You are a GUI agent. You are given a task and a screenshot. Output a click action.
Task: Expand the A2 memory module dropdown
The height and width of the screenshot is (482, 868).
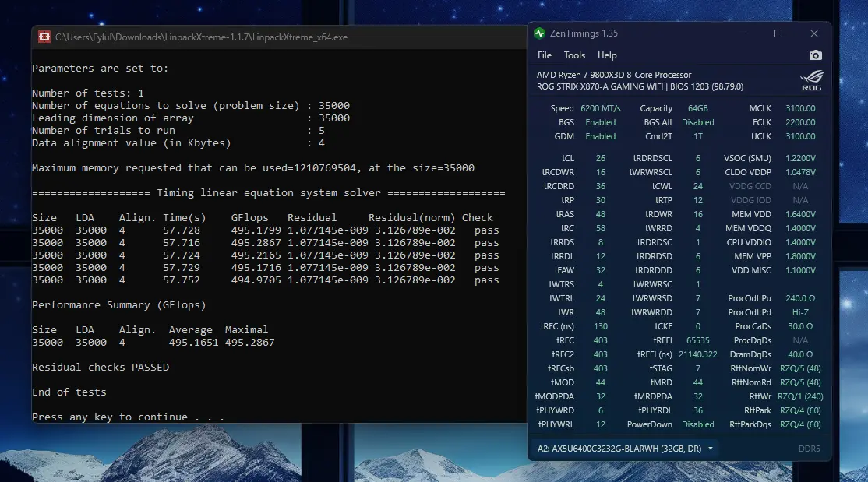pyautogui.click(x=711, y=449)
